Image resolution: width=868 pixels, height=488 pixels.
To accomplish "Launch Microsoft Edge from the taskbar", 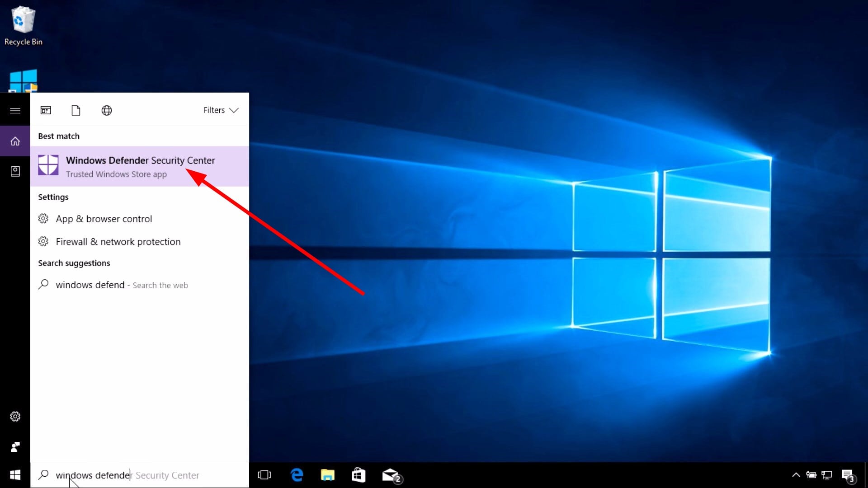I will [x=297, y=475].
